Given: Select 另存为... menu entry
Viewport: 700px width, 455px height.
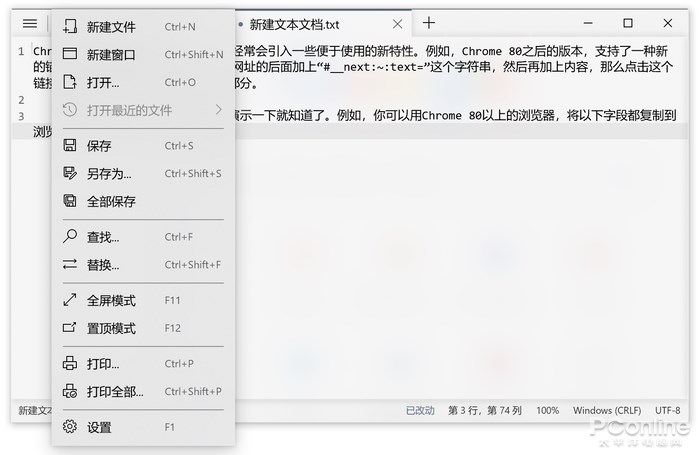Looking at the screenshot, I should click(x=143, y=173).
